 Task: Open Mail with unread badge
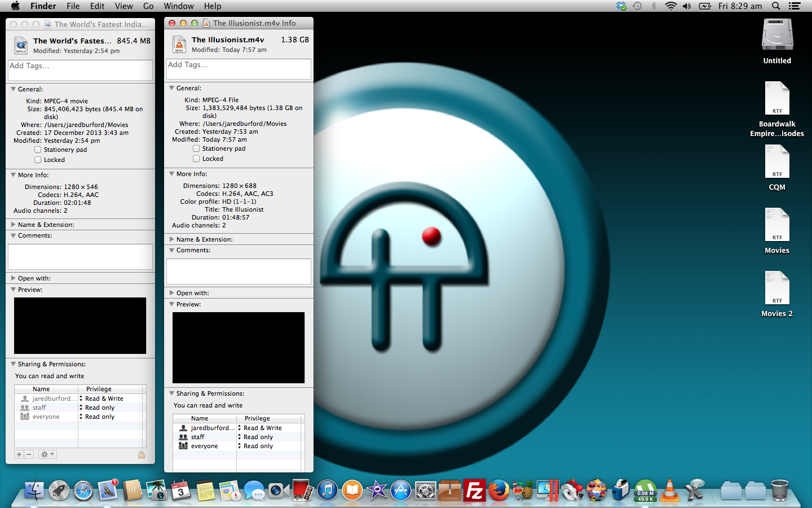pos(108,490)
